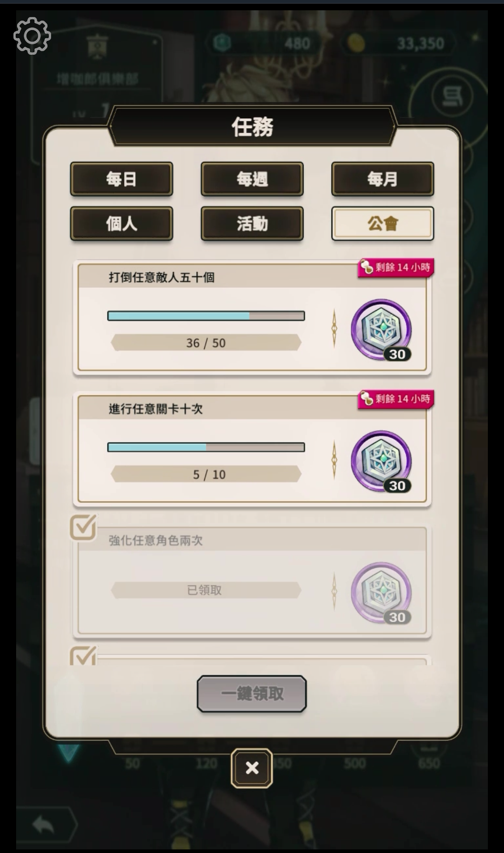Open the 每月 quest tab

tap(383, 179)
